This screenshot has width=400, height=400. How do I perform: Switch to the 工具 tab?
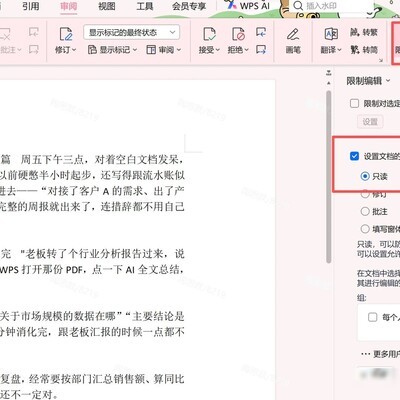(x=145, y=6)
